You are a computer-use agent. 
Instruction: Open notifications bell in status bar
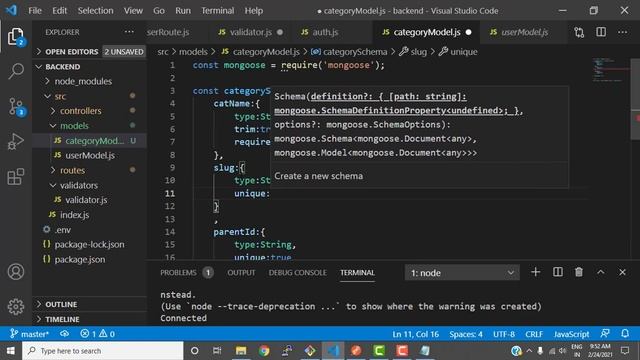coord(625,334)
